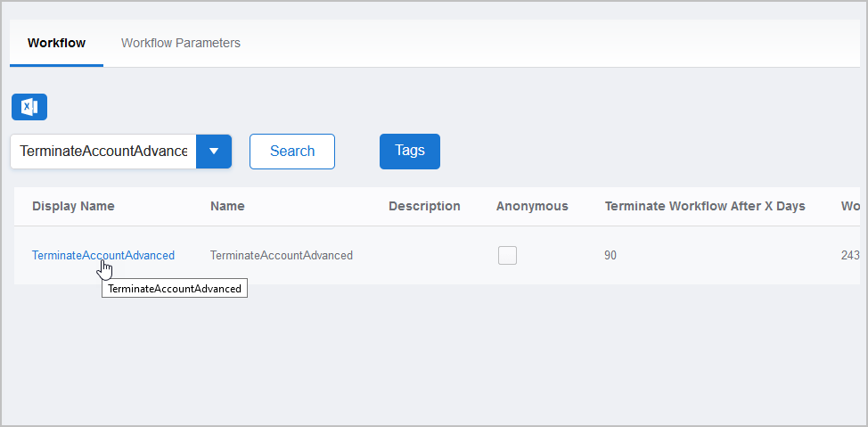Open the Tags button
This screenshot has height=427, width=868.
(409, 151)
